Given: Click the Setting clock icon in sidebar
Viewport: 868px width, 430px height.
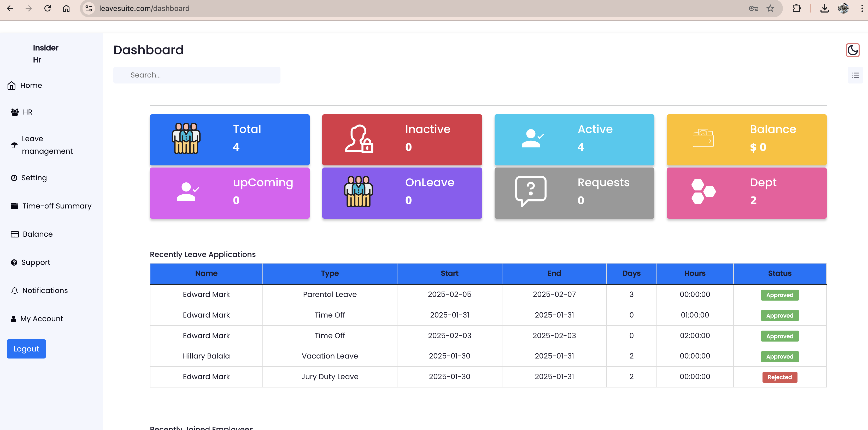Looking at the screenshot, I should (x=14, y=178).
